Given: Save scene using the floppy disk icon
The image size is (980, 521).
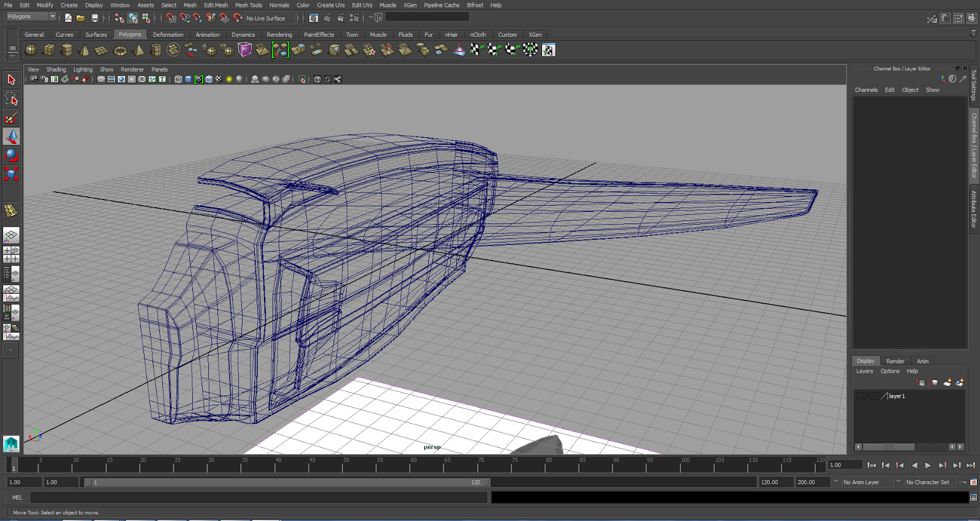Looking at the screenshot, I should coord(94,18).
